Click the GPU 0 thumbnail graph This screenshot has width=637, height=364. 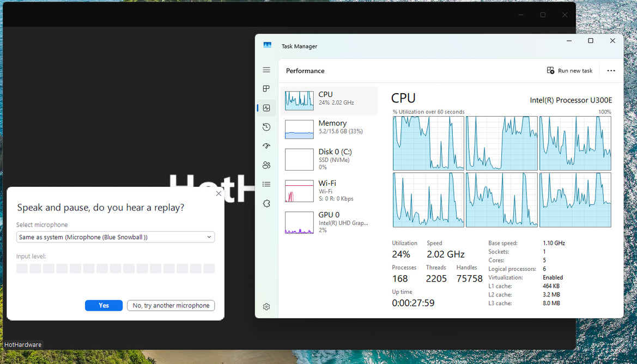coord(299,222)
